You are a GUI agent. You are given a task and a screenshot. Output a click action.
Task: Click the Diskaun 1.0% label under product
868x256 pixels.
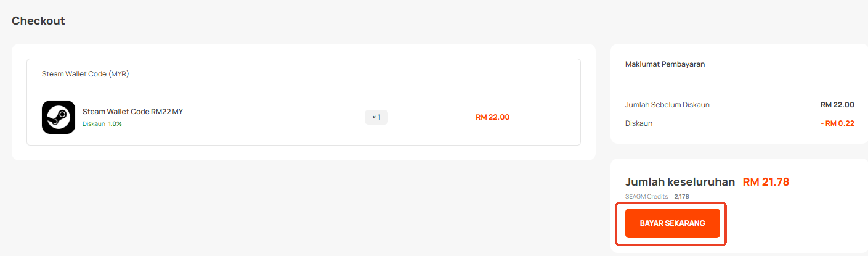102,124
